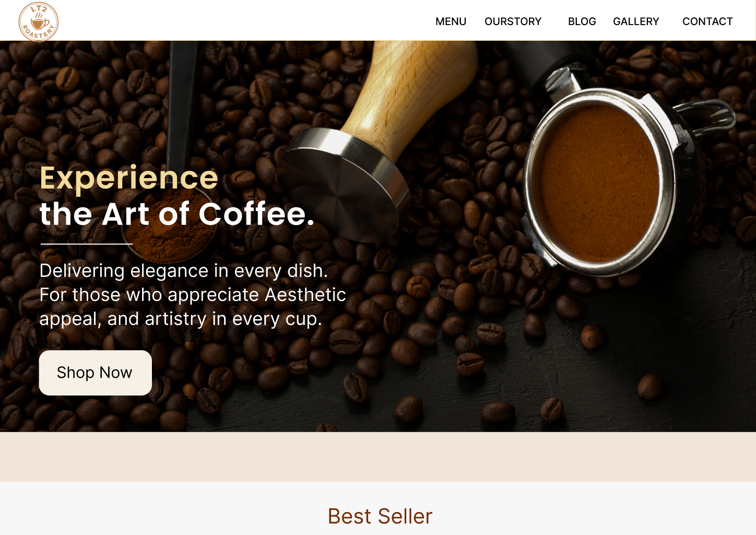
Task: Click the Best Seller section heading
Action: [380, 516]
